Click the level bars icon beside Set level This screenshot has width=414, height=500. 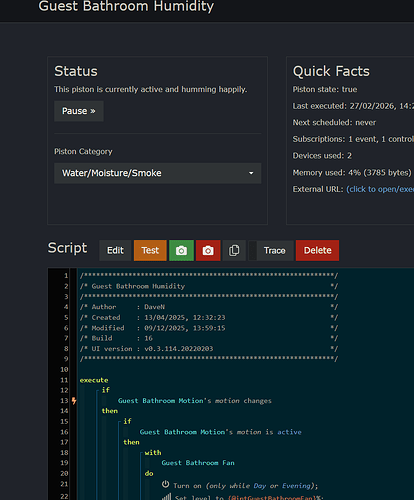[x=166, y=497]
